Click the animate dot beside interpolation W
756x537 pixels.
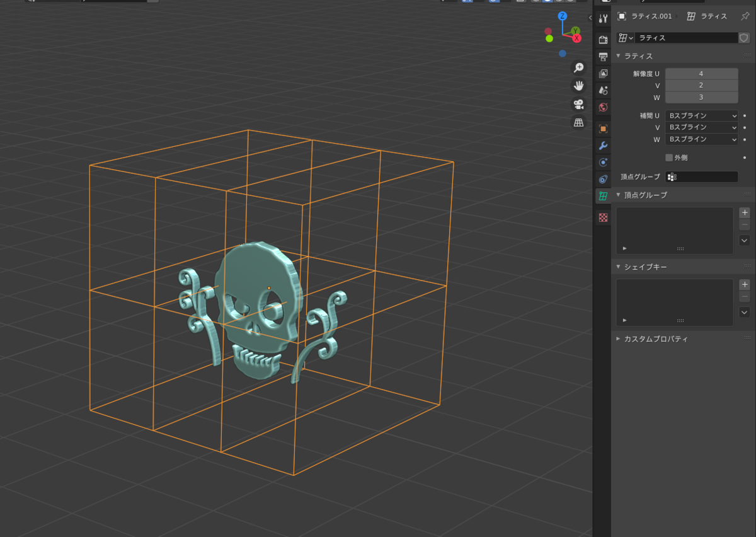pos(745,139)
